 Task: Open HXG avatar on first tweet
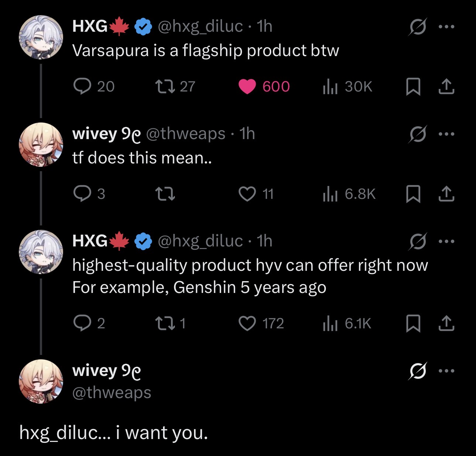pos(41,37)
